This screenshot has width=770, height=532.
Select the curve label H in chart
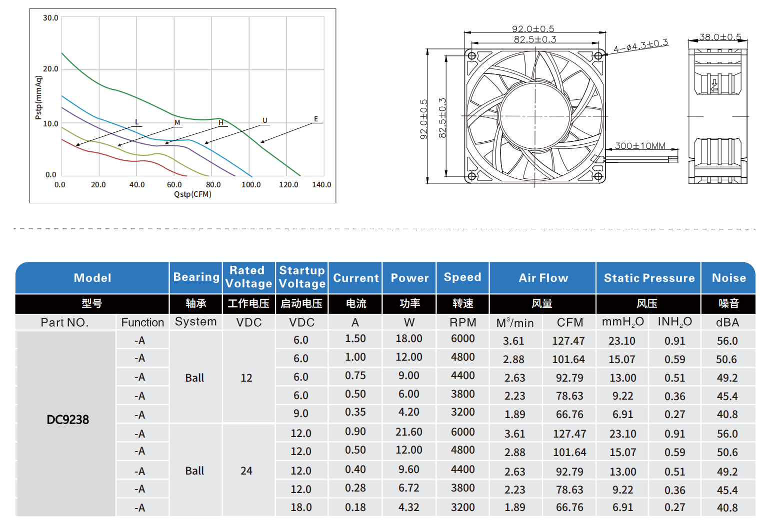click(x=220, y=122)
